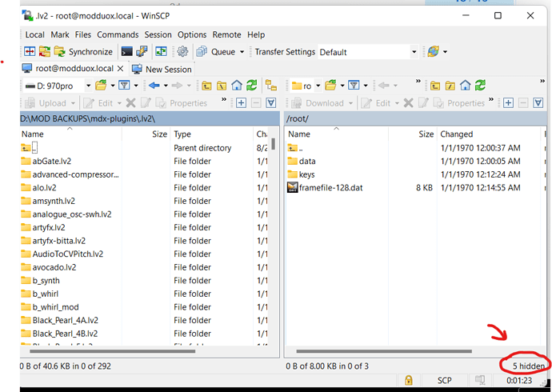
Task: Refresh the local panel
Action: tap(251, 85)
